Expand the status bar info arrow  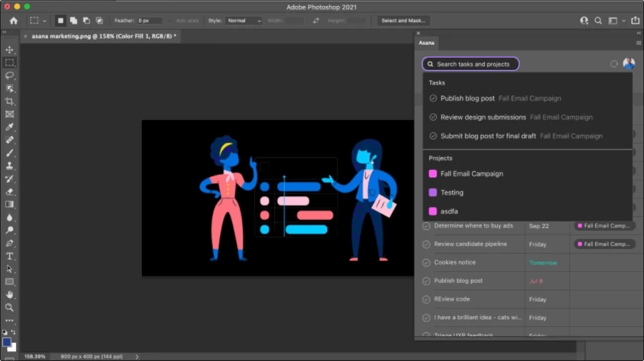coord(137,357)
